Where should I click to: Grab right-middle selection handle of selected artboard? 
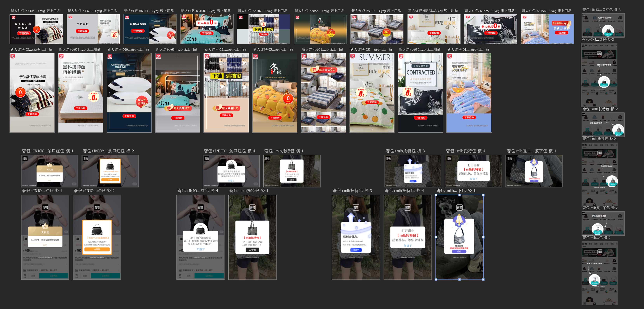tap(483, 237)
